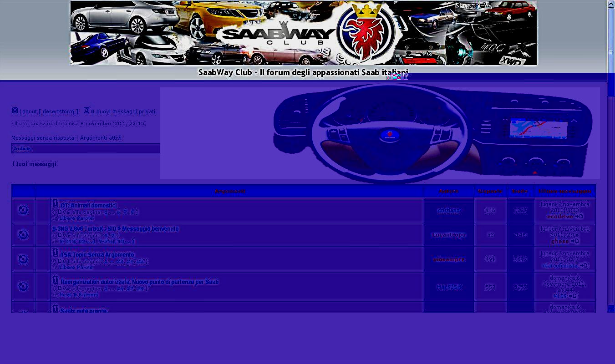Jump to the latest post by ghese
This screenshot has height=364, width=615.
(575, 241)
